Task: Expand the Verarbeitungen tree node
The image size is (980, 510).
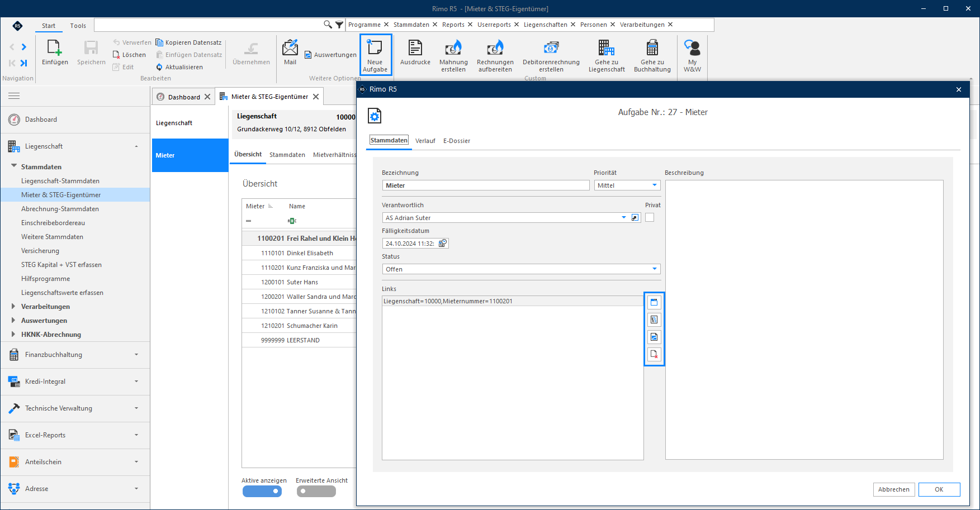Action: tap(13, 306)
